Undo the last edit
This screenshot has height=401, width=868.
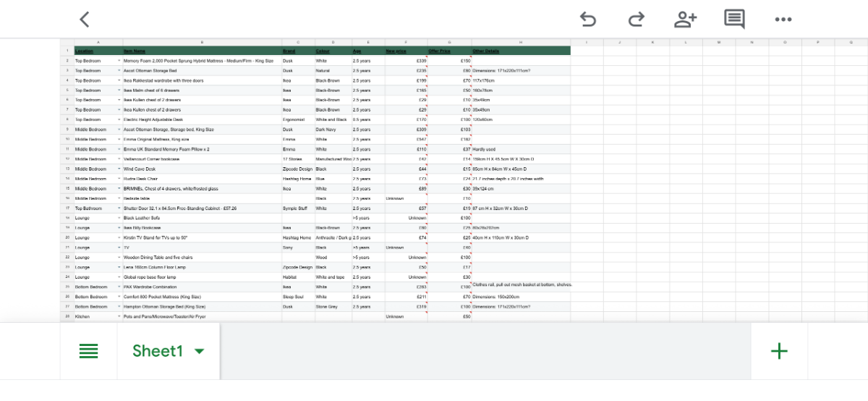(x=588, y=20)
